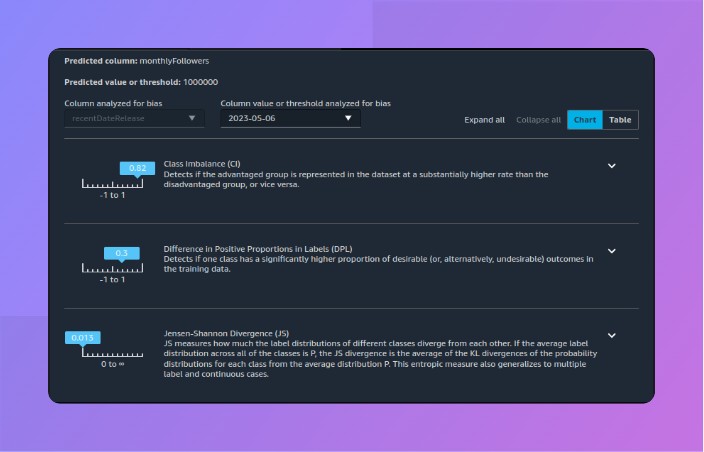
Task: Click the Class Imbalance gauge scale
Action: (112, 184)
